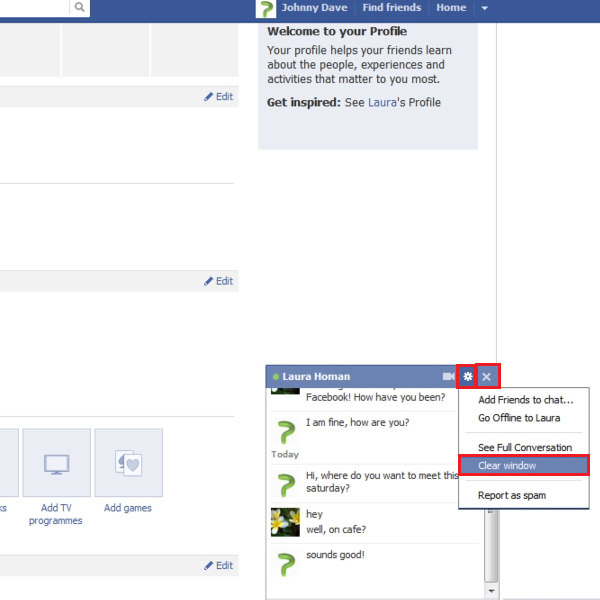Open the account dropdown arrow in navbar
This screenshot has width=600, height=600.
point(484,8)
